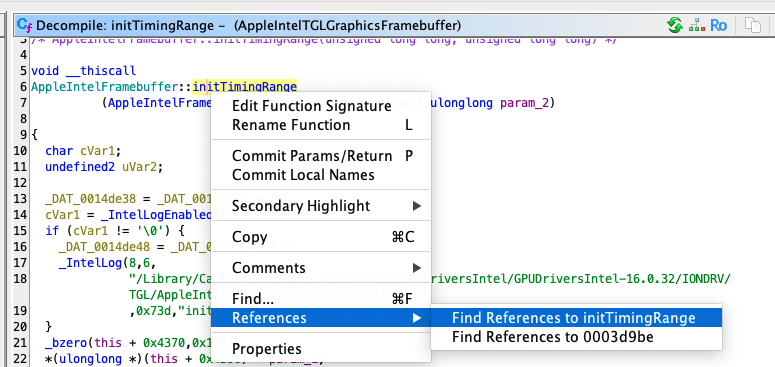Click the green re-decompile refresh icon
The height and width of the screenshot is (367, 775).
(675, 25)
